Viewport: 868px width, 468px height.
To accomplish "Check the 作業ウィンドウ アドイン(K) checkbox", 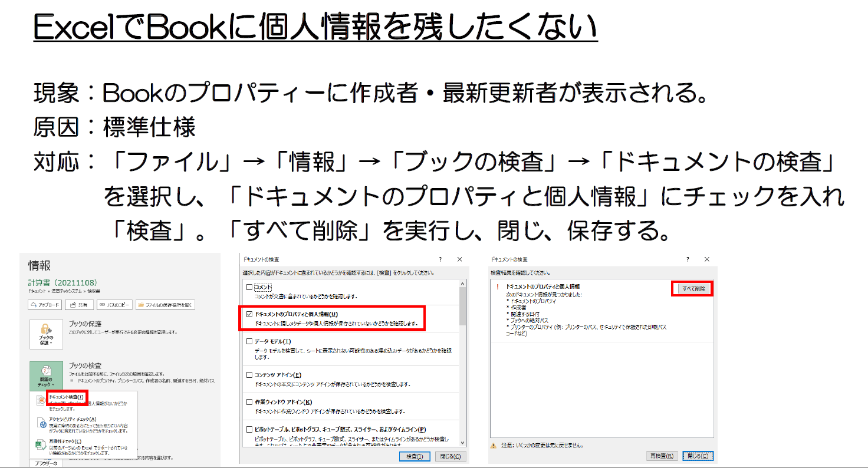I will pyautogui.click(x=249, y=402).
